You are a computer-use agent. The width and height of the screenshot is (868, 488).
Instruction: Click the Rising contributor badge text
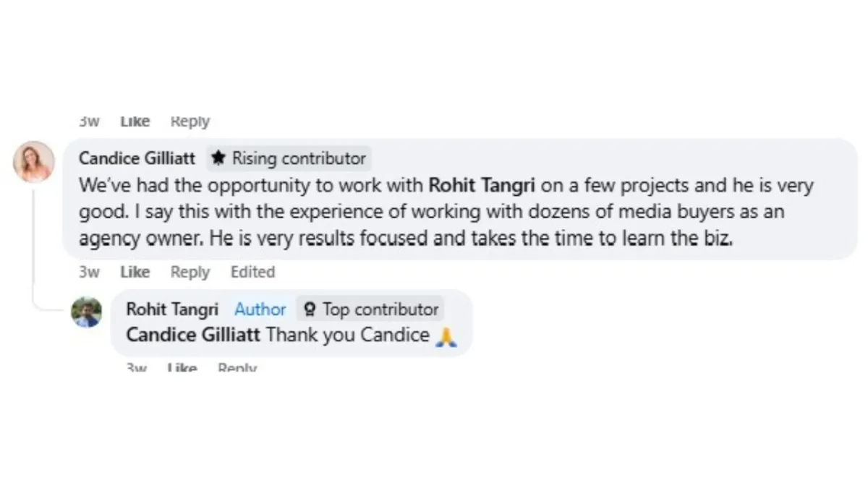(299, 158)
